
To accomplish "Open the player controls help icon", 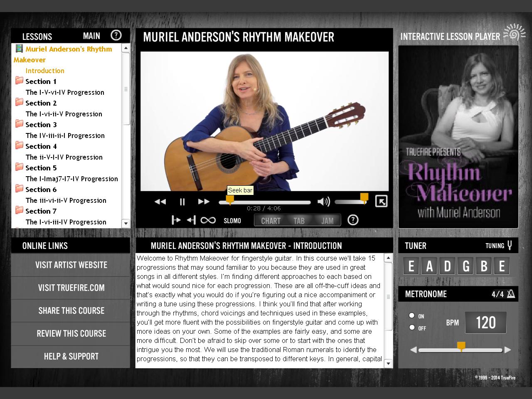I will pyautogui.click(x=353, y=220).
